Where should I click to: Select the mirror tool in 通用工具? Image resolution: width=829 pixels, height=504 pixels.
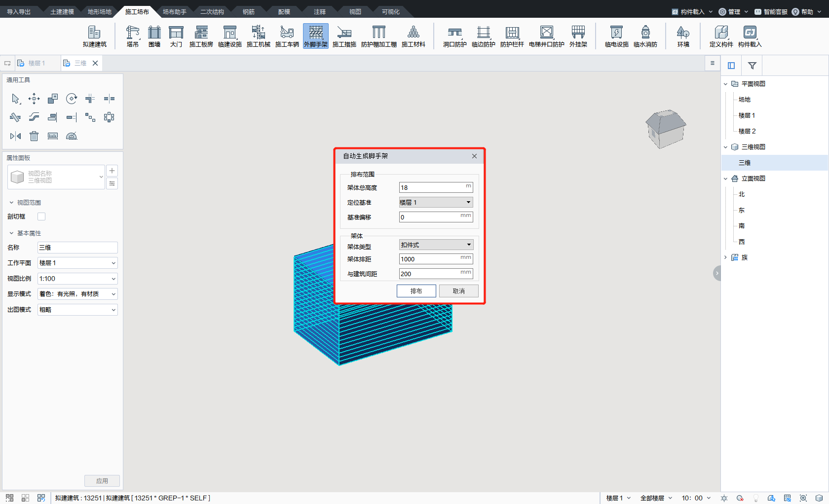pos(15,136)
